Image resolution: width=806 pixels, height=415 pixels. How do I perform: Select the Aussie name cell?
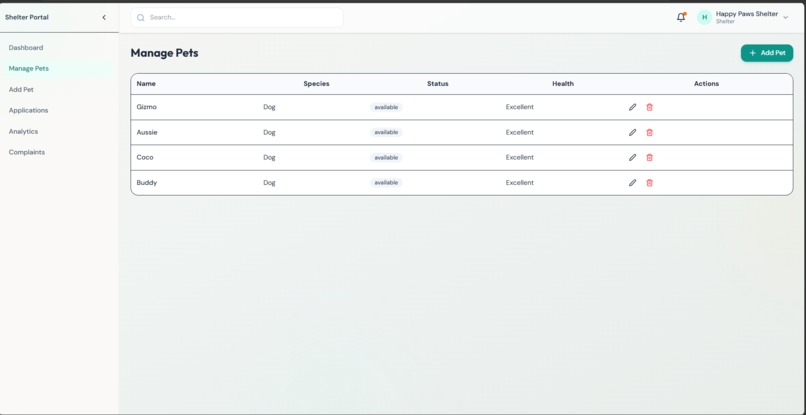(147, 132)
